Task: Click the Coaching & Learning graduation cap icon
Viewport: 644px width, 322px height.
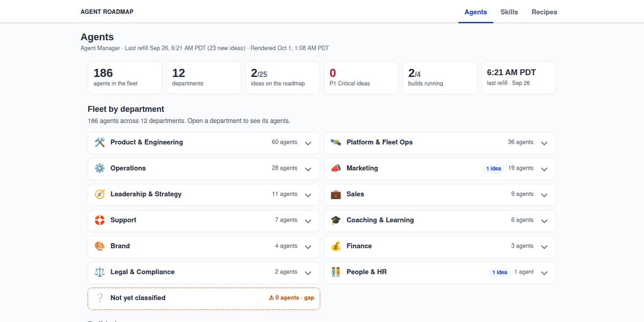Action: pos(336,220)
